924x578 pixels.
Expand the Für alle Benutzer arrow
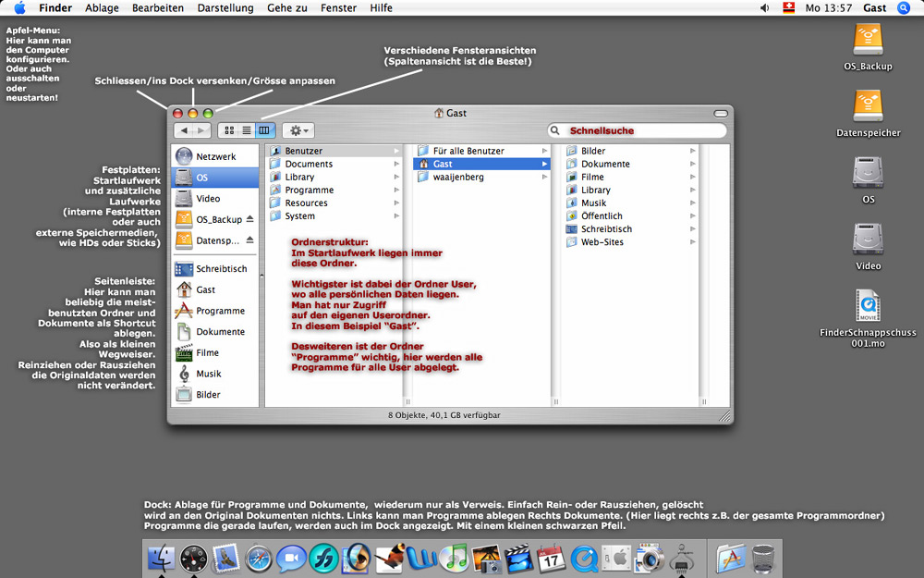point(544,151)
